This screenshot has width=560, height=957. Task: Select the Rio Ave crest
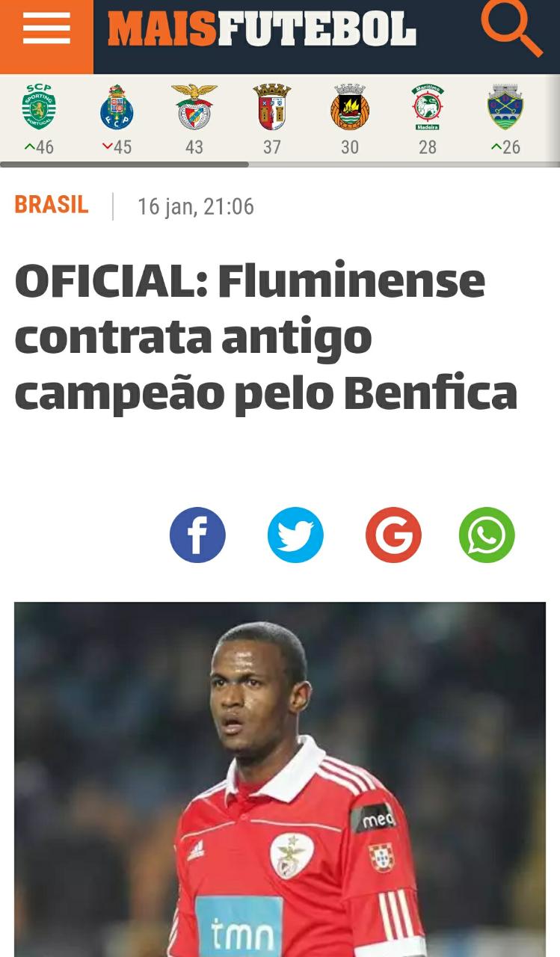pos(350,107)
